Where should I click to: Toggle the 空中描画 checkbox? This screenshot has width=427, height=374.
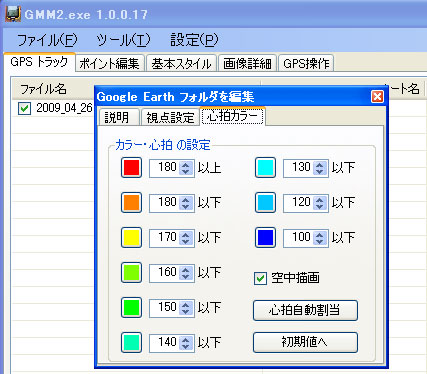[x=260, y=278]
